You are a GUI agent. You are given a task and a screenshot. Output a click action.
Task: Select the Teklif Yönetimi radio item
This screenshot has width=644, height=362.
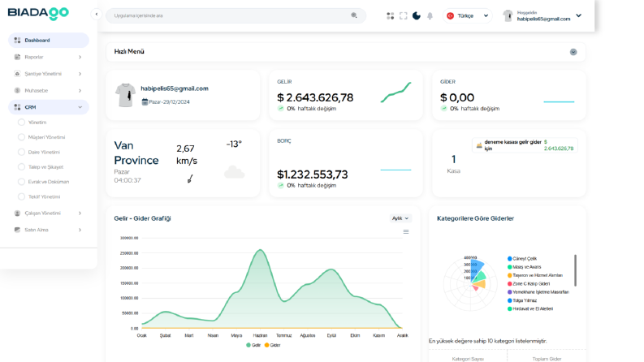click(x=21, y=196)
